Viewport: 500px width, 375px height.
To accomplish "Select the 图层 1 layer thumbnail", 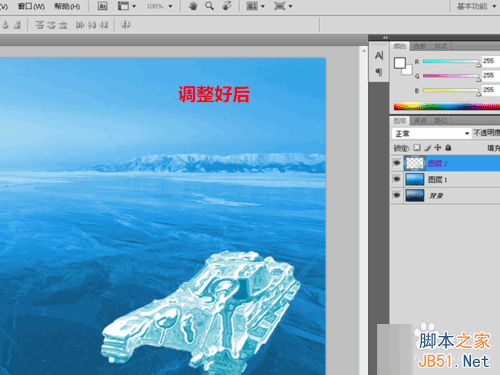I will [415, 179].
